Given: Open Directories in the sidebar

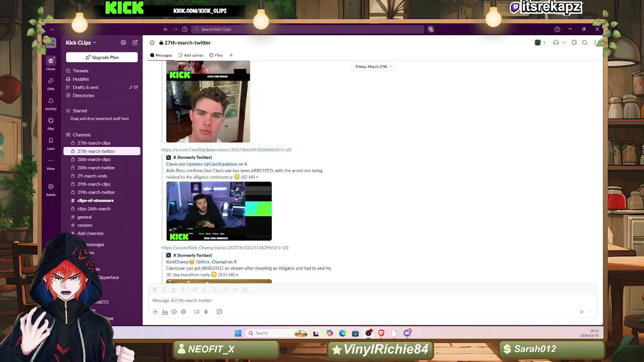Looking at the screenshot, I should tap(84, 96).
